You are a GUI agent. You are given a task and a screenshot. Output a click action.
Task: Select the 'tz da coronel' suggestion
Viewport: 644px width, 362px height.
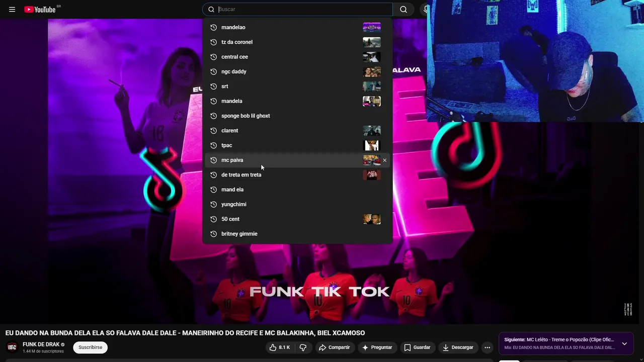pos(297,42)
